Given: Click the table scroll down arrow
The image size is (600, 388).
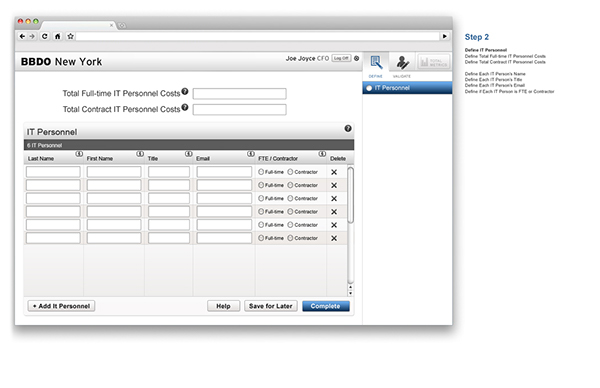Looking at the screenshot, I should click(351, 293).
